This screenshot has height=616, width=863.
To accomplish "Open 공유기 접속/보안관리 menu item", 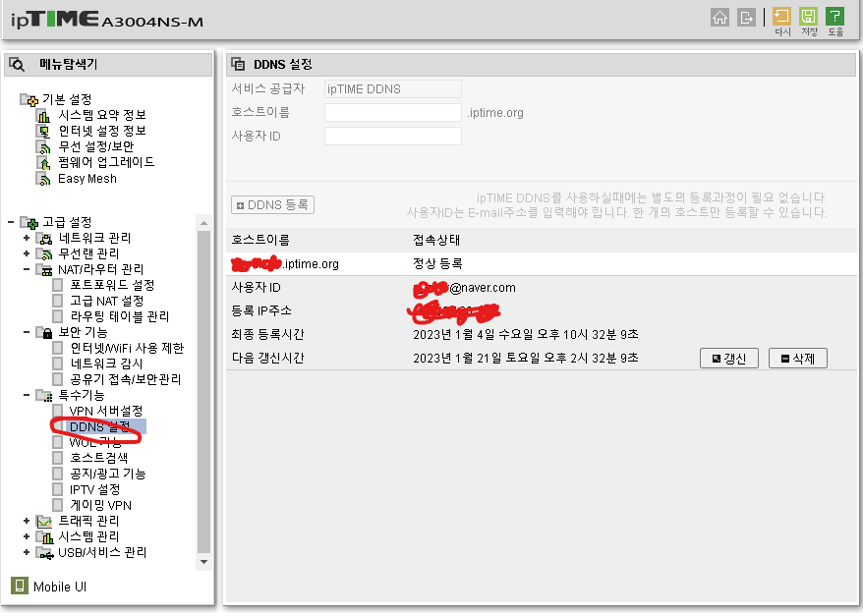I will [x=125, y=379].
